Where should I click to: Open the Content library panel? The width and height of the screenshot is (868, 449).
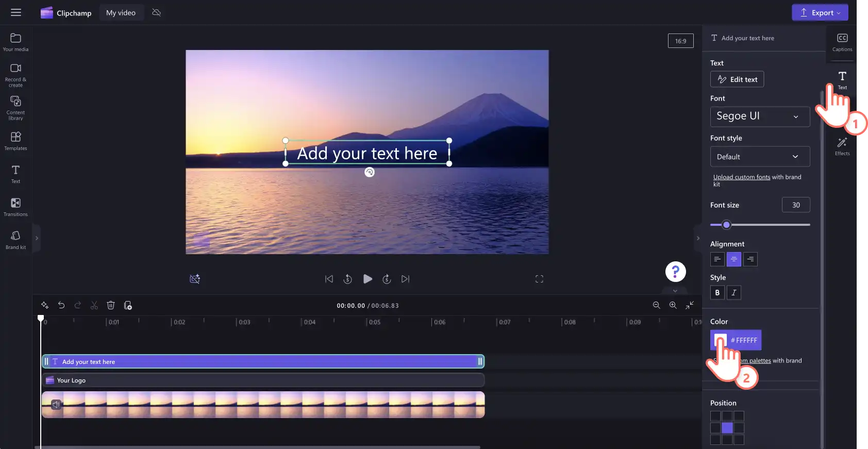(x=15, y=108)
